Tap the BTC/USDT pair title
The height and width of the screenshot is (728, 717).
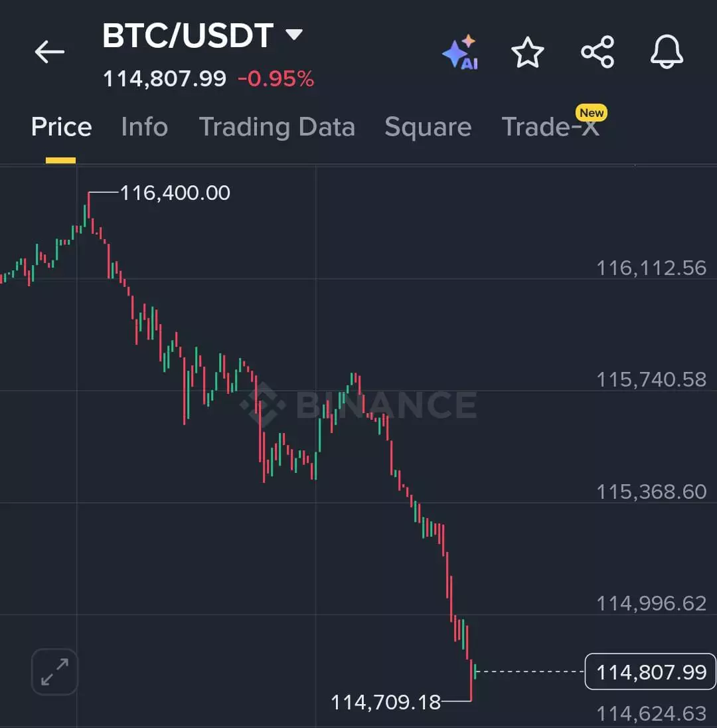(188, 36)
